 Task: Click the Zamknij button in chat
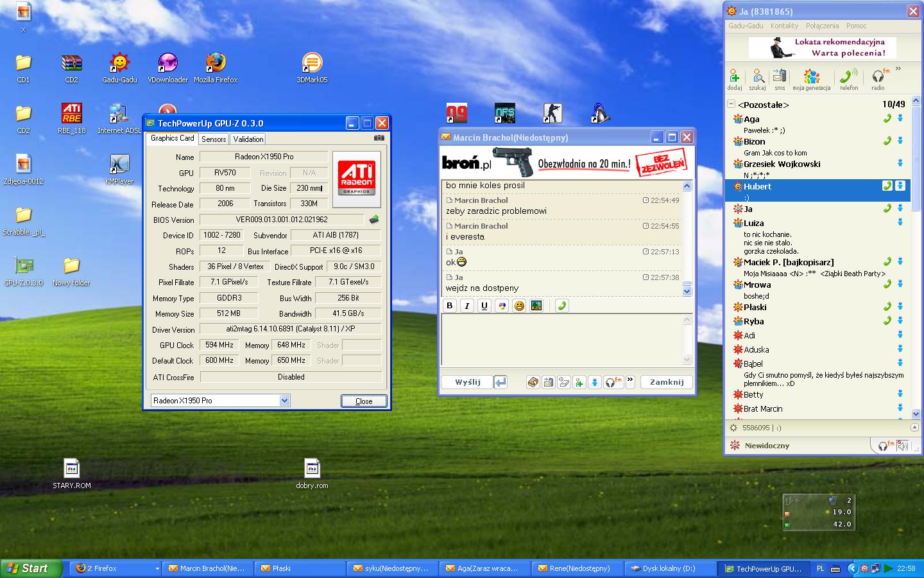click(x=667, y=382)
